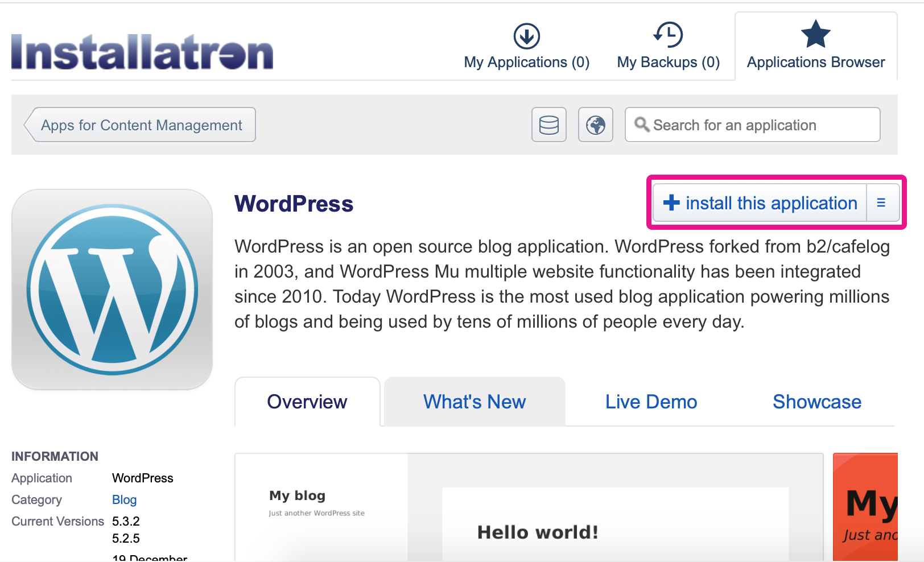Click the blue plus icon on install button
Image resolution: width=924 pixels, height=562 pixels.
[671, 203]
